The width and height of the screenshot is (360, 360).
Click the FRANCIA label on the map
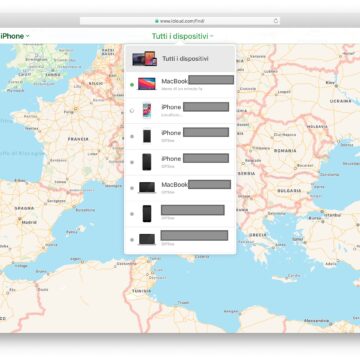point(78,139)
